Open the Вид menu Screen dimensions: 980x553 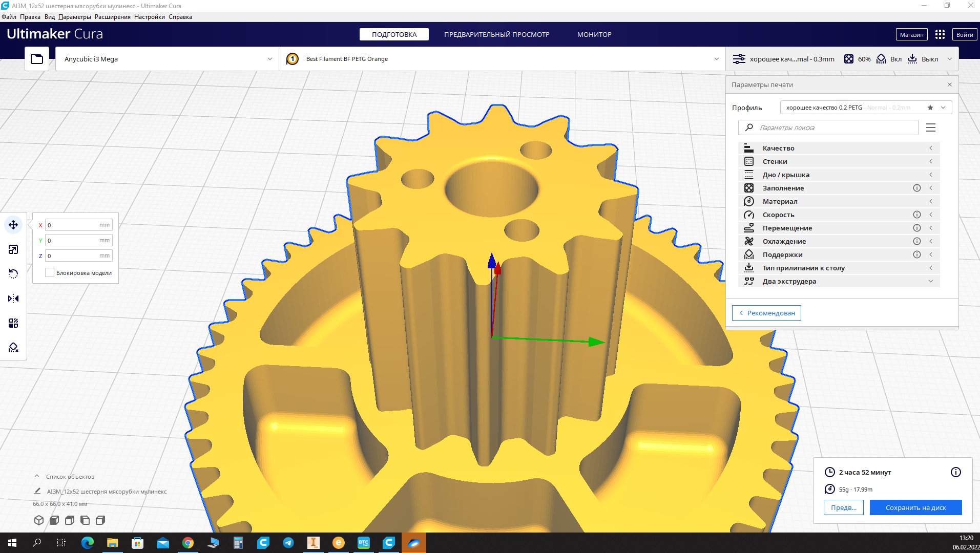pos(50,17)
